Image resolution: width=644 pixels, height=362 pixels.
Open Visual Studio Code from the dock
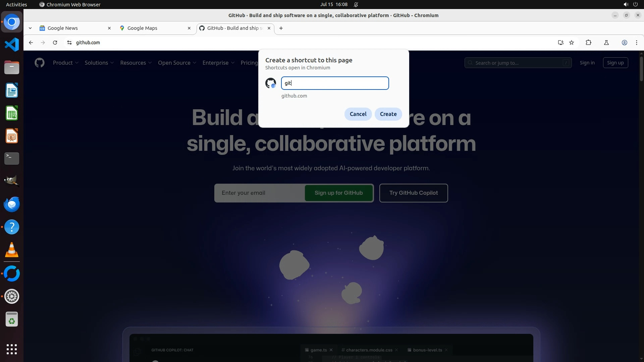click(12, 45)
